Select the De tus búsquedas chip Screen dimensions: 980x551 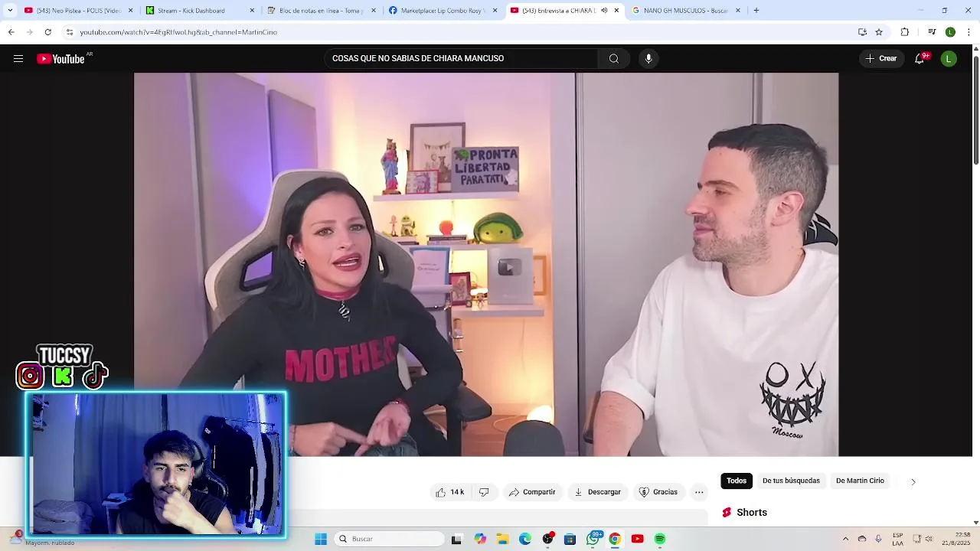click(x=791, y=481)
